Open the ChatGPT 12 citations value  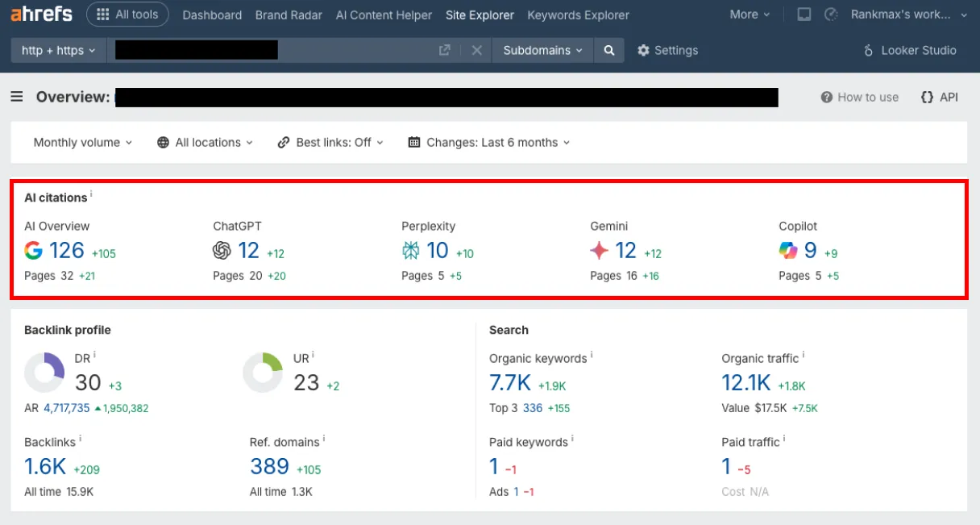(248, 251)
